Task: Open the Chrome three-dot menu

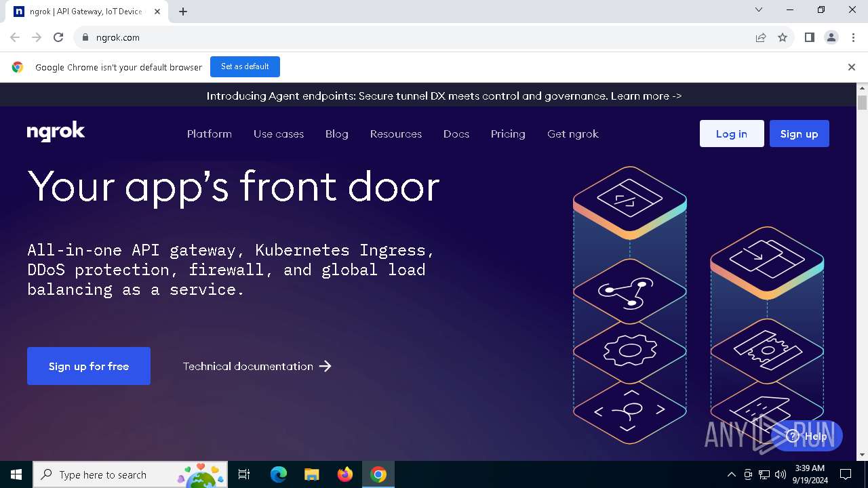Action: click(853, 37)
